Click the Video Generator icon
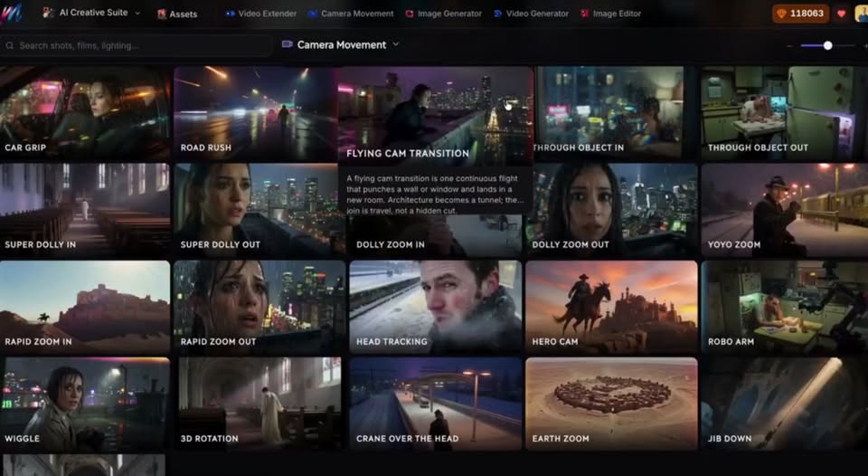 coord(497,14)
